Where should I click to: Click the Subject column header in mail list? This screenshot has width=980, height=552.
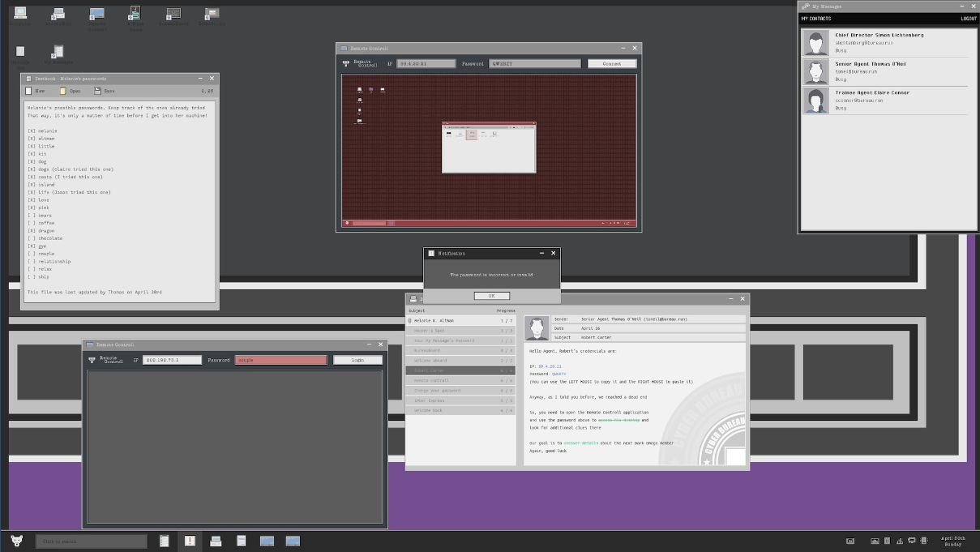point(417,310)
